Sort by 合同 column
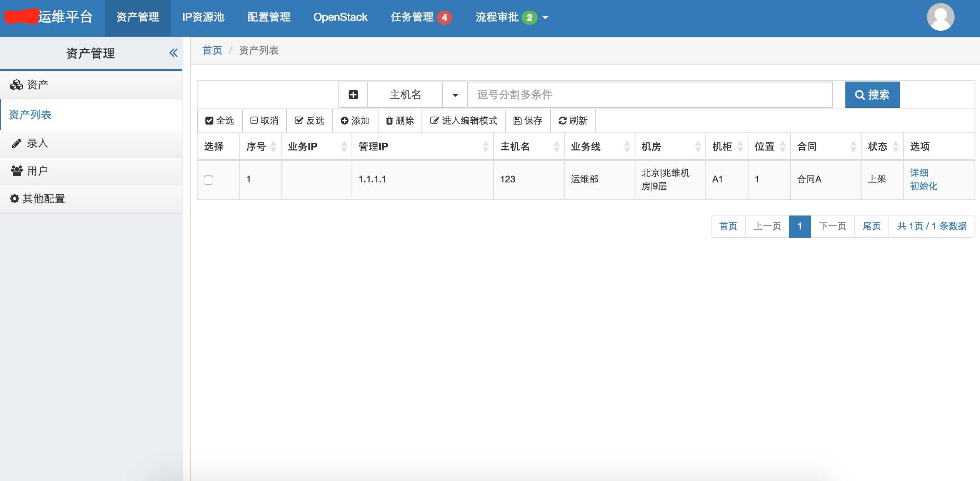Viewport: 980px width, 481px height. (825, 146)
